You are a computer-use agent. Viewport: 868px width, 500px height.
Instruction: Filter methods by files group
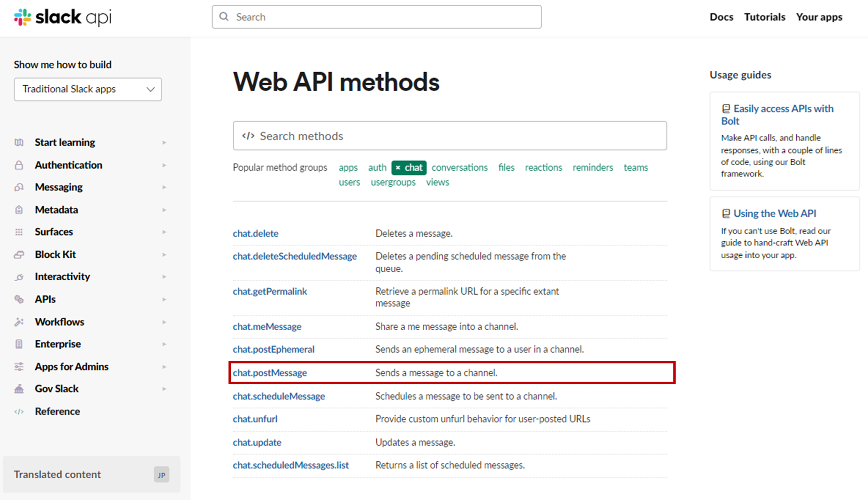coord(506,168)
